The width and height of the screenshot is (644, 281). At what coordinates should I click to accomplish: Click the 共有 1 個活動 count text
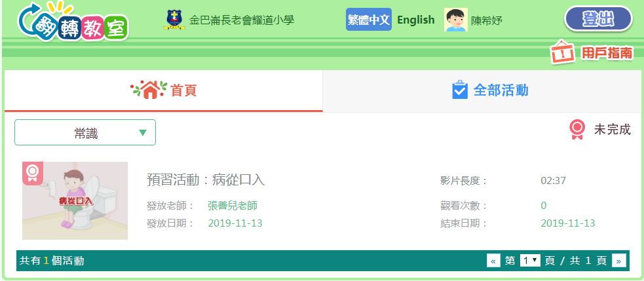click(52, 261)
